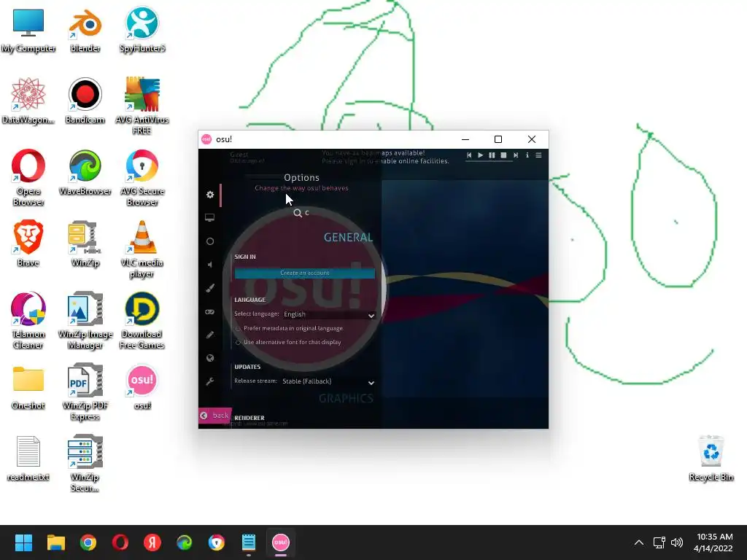
Task: Open the DataWagon desktop shortcut
Action: (28, 101)
